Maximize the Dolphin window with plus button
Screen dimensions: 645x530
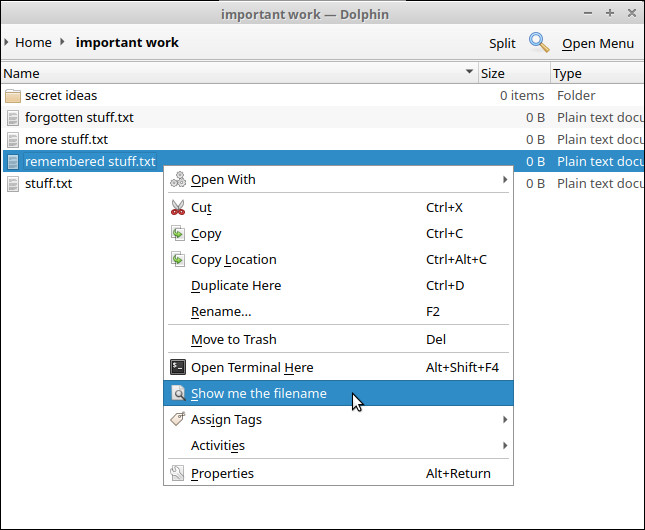pos(610,13)
